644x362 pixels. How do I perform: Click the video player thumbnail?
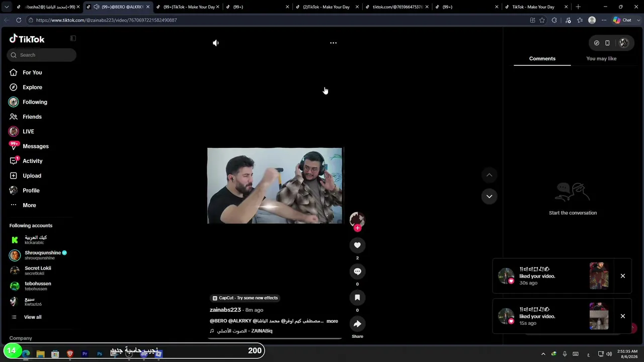pos(275,186)
